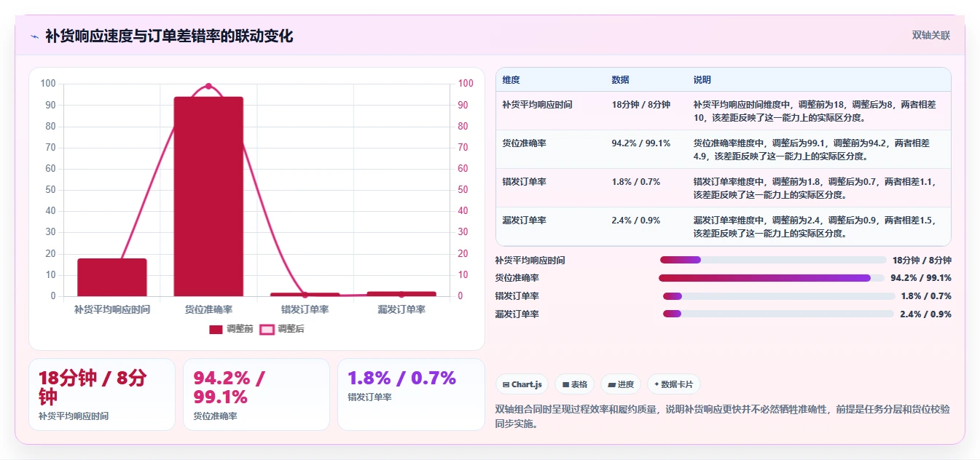The height and width of the screenshot is (460, 980).
Task: Toggle the 调整前 legend swatch
Action: pos(216,329)
